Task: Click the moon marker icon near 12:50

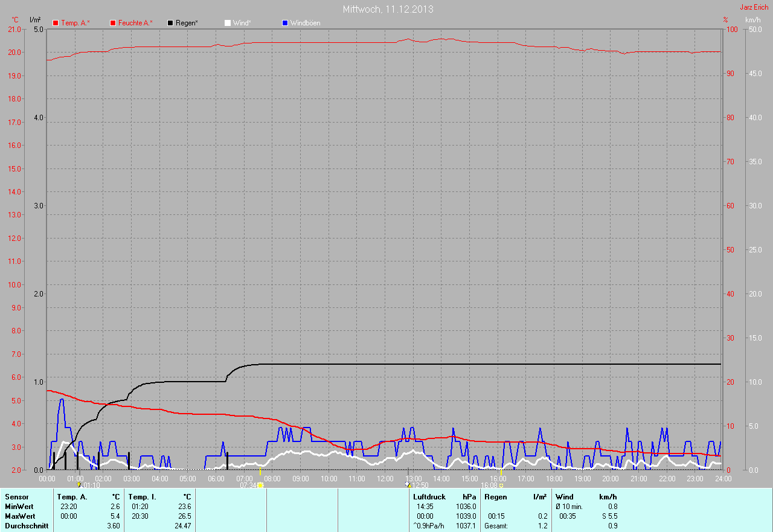Action: pyautogui.click(x=408, y=484)
